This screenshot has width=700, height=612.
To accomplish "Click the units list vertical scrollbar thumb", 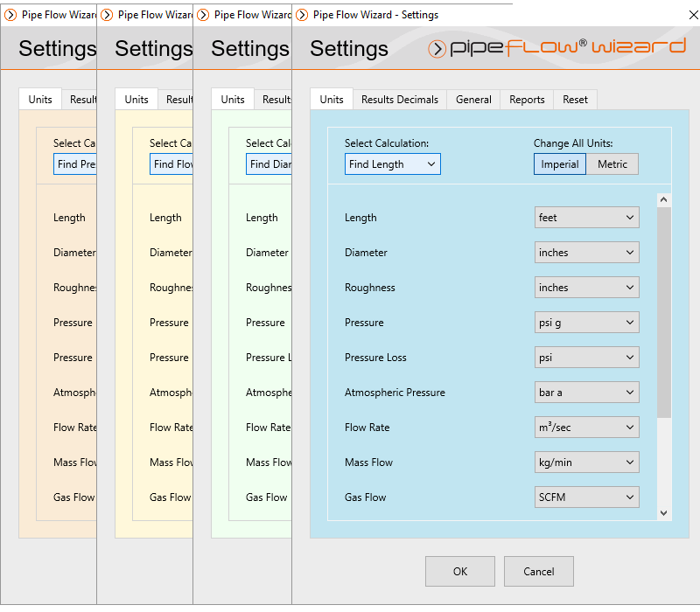I will click(663, 312).
